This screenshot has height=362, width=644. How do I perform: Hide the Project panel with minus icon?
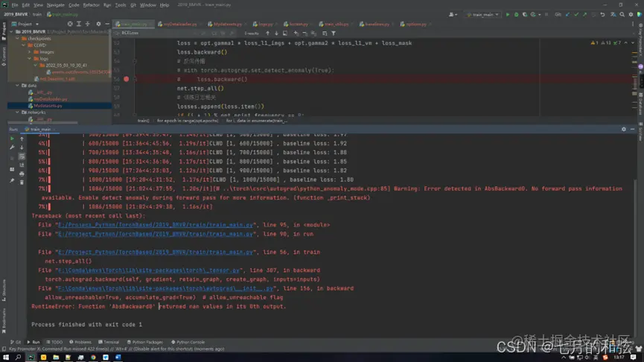[107, 24]
